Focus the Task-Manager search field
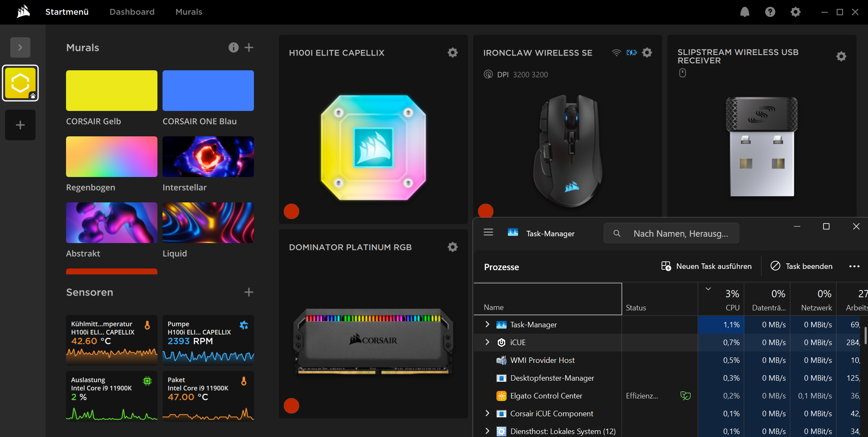 pos(671,233)
